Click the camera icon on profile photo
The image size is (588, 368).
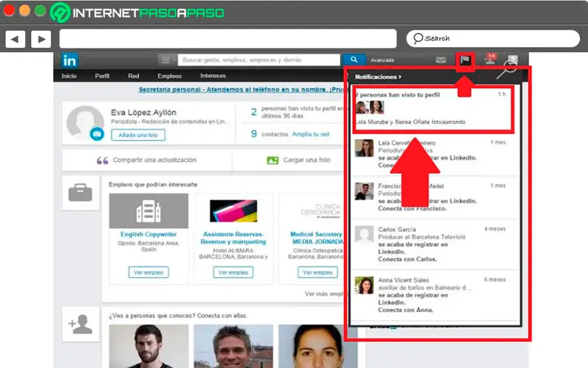click(x=97, y=134)
